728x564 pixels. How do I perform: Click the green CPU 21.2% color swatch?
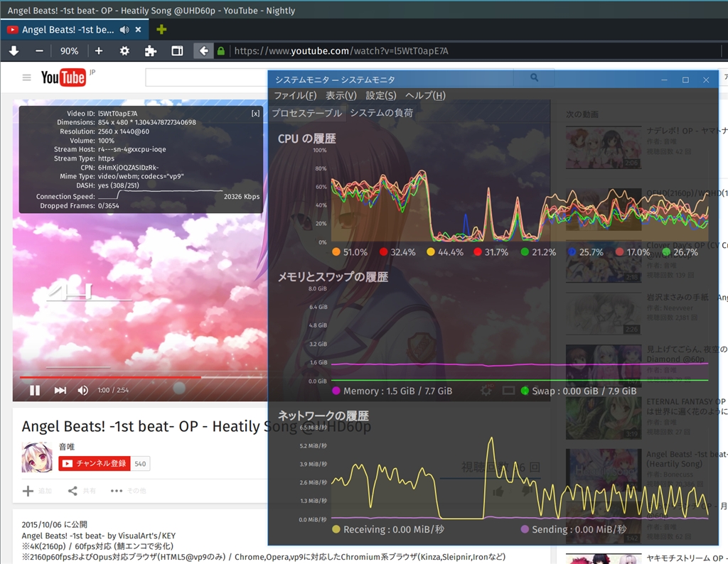(x=525, y=252)
